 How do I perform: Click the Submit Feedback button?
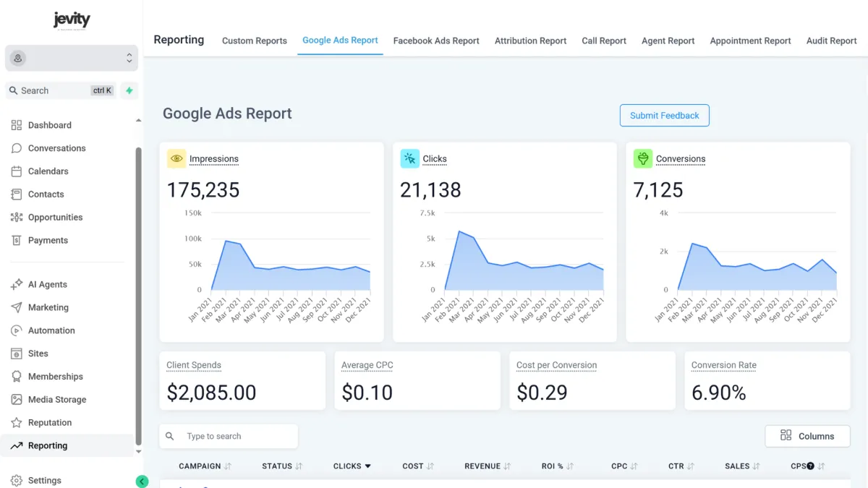coord(664,115)
